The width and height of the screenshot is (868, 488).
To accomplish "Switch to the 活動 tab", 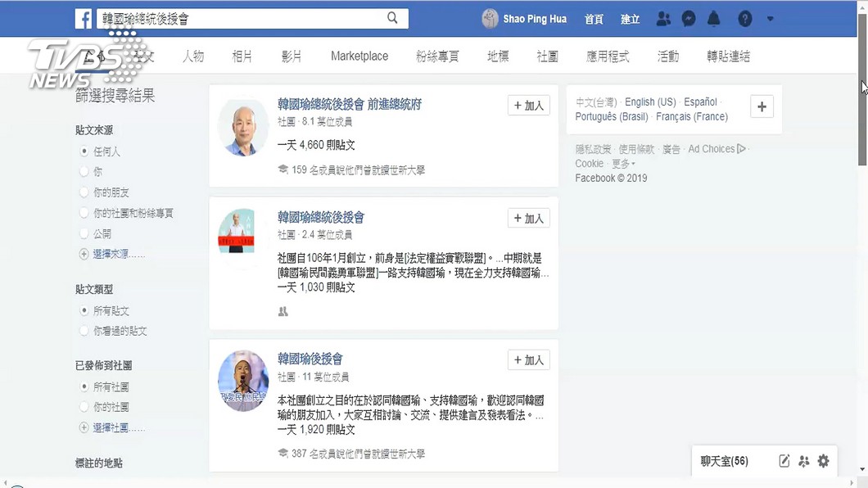I will coord(667,56).
